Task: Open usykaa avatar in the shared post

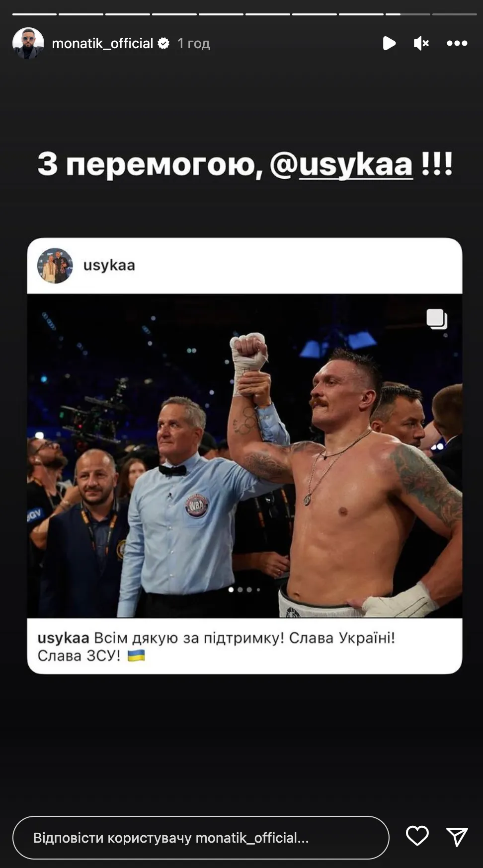Action: tap(55, 266)
